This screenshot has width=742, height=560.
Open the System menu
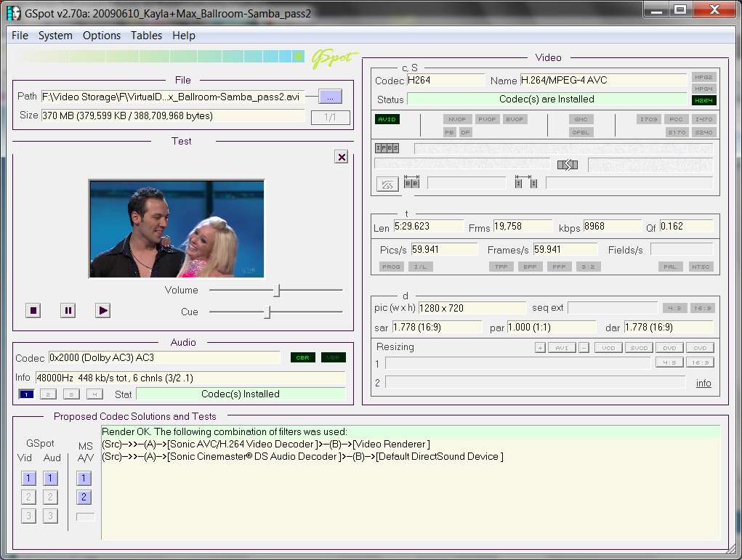(x=55, y=36)
